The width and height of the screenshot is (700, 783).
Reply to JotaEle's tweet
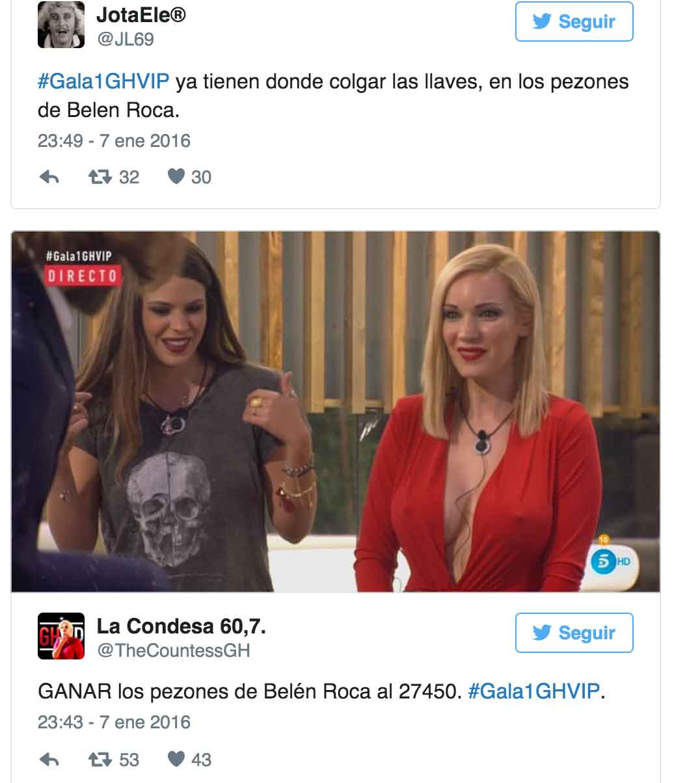tap(49, 177)
